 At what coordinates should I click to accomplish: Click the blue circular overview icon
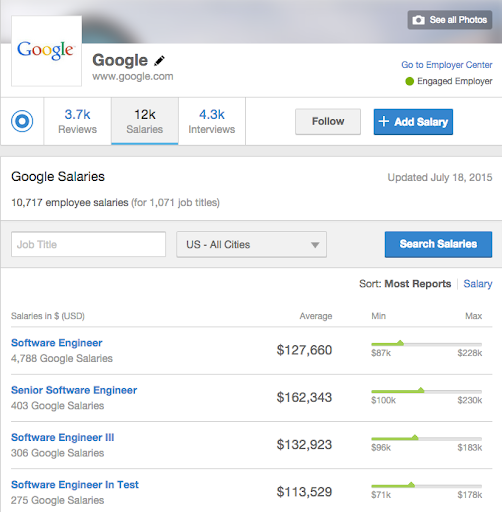click(22, 121)
